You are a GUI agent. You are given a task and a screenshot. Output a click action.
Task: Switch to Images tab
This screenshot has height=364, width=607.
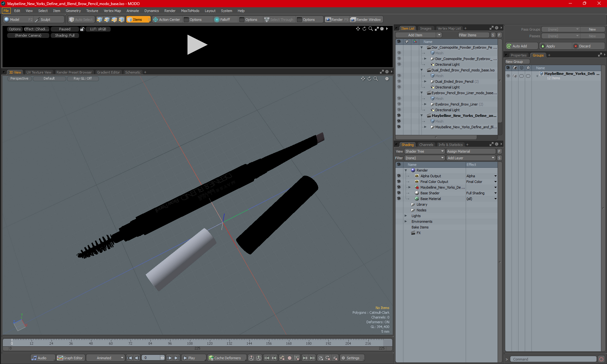coord(426,28)
